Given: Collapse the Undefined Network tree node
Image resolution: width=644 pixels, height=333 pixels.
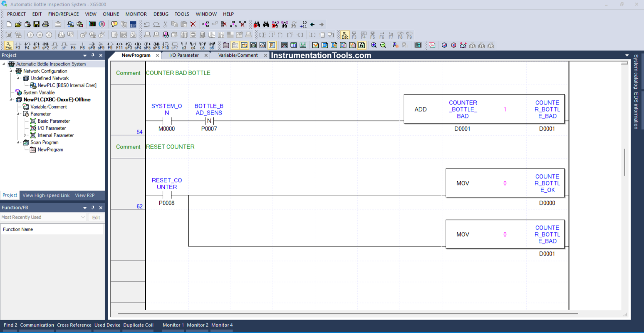Looking at the screenshot, I should (18, 78).
